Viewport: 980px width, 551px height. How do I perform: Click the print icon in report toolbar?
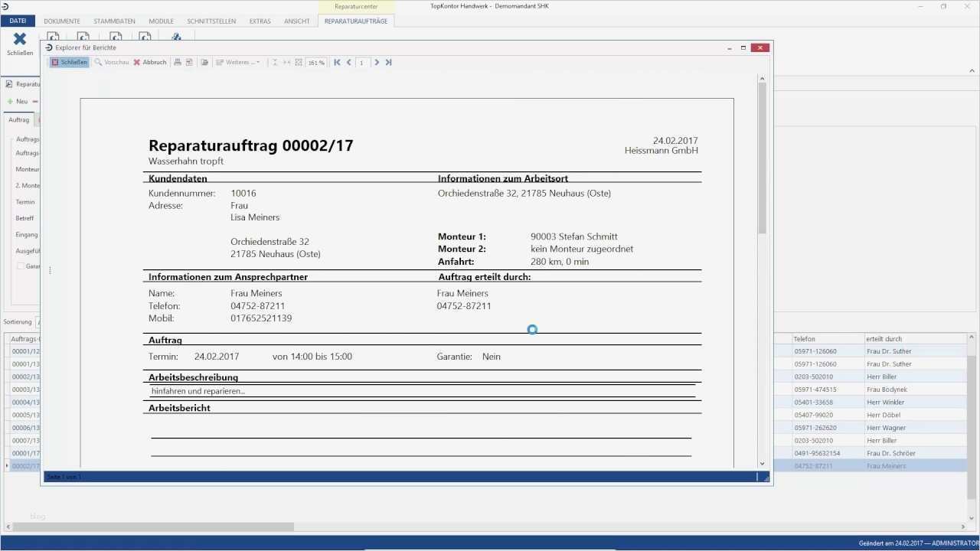178,62
